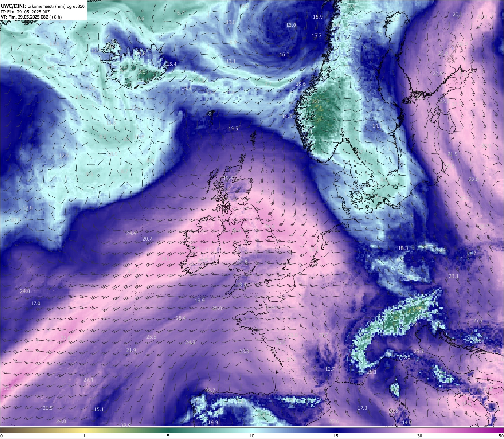504x439 pixels.
Task: Click the colorbar tick labeled 5
Action: pos(168,436)
